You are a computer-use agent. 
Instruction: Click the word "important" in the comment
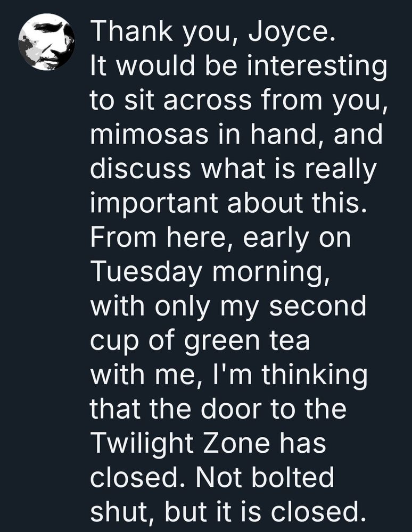coord(154,204)
